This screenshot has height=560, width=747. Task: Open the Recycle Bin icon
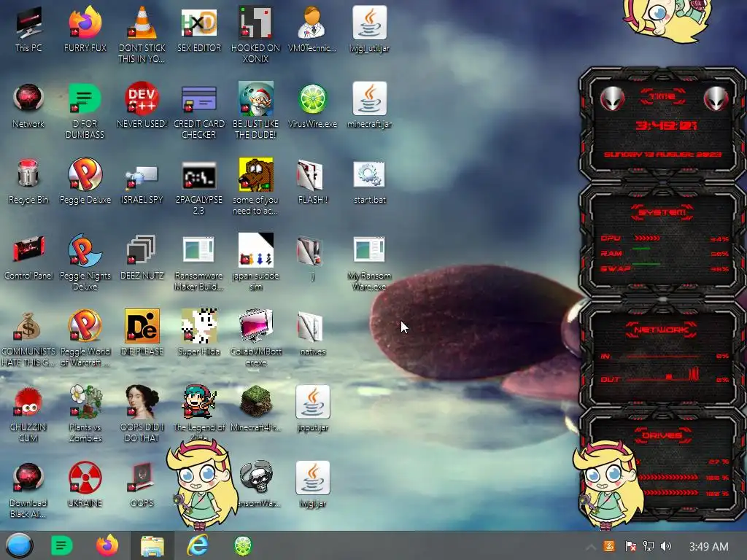click(x=28, y=174)
